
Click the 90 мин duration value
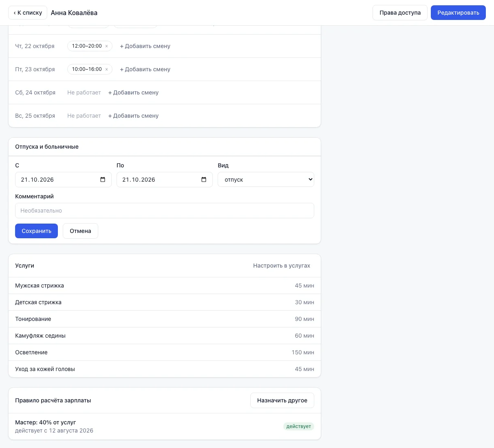304,319
